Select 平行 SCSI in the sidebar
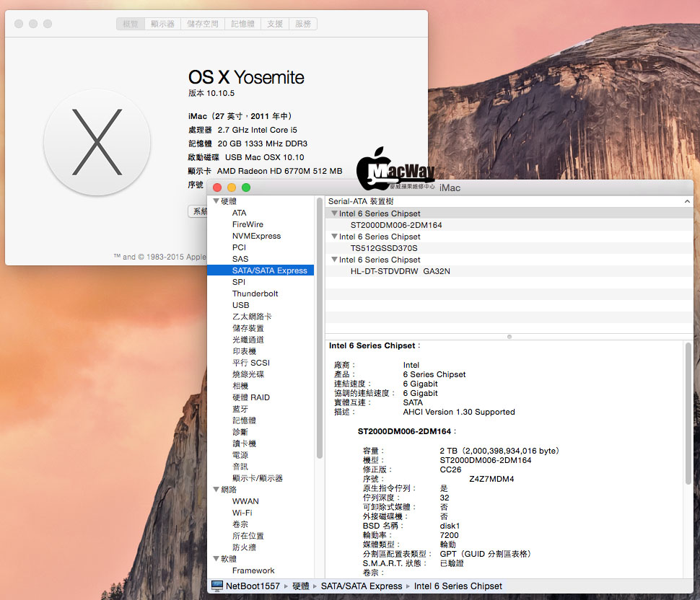 click(x=251, y=363)
